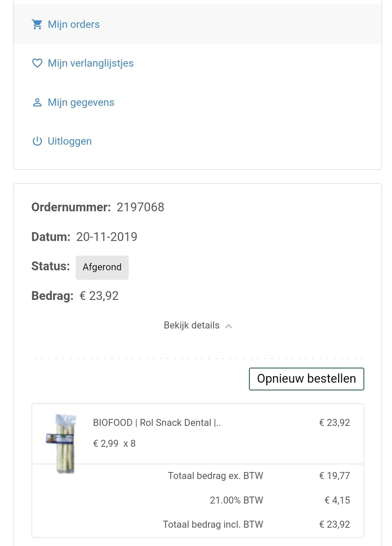
Task: Open BIOFOOD Rol Snack Dental product link
Action: (157, 423)
